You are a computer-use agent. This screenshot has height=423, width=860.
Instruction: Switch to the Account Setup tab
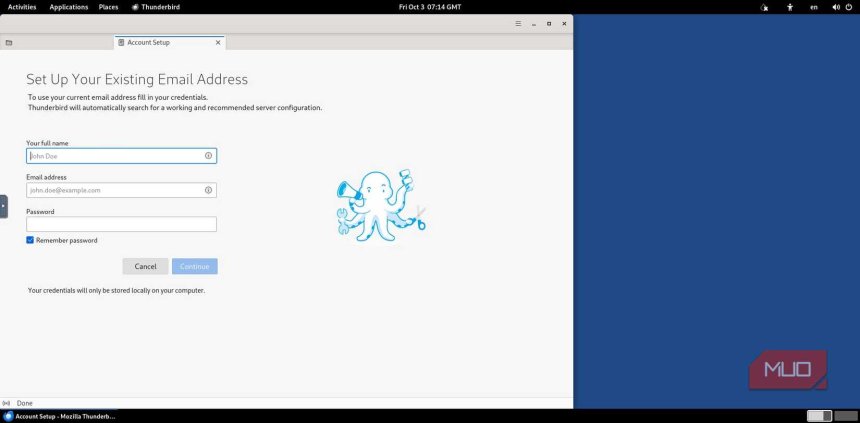pos(160,43)
